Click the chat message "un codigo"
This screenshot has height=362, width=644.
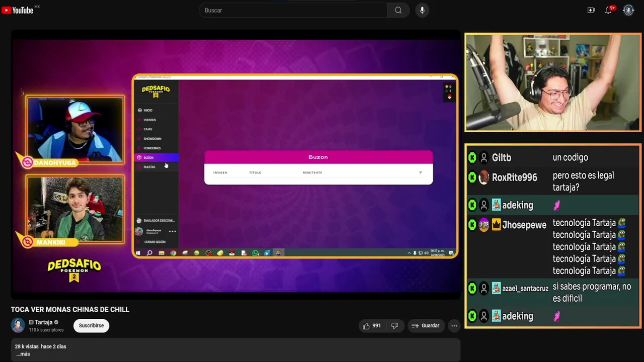[x=570, y=158]
